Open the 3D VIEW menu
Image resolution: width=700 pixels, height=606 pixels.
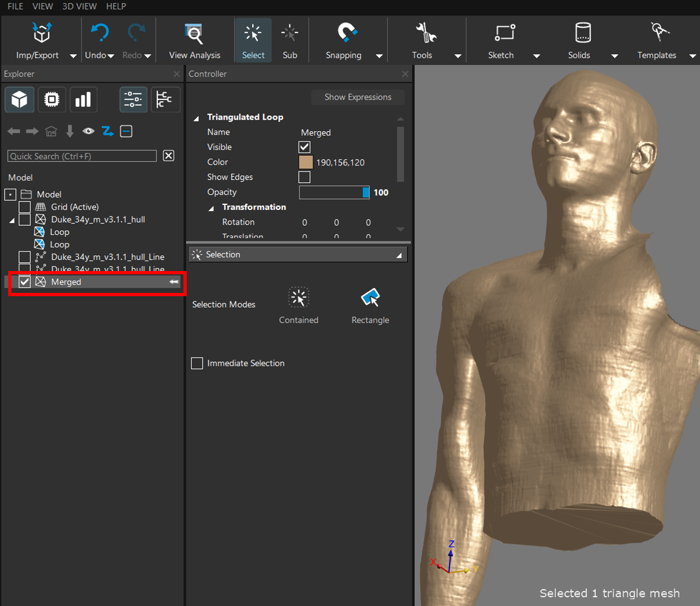point(79,7)
